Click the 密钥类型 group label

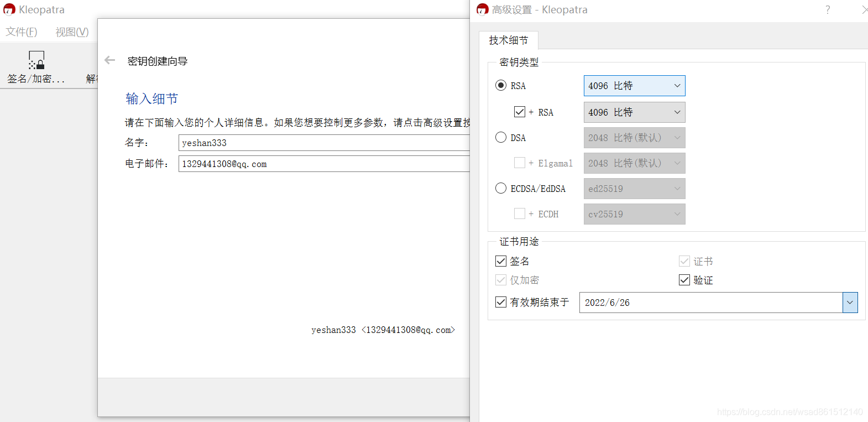519,62
